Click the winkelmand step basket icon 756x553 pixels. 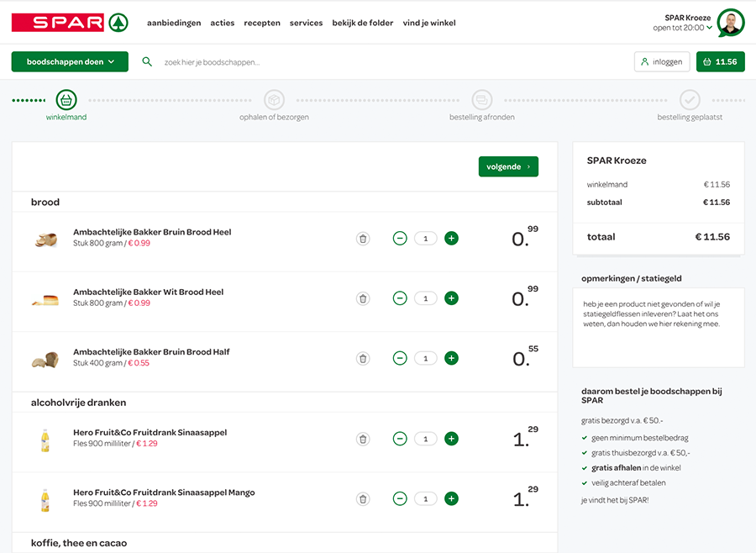[x=66, y=100]
